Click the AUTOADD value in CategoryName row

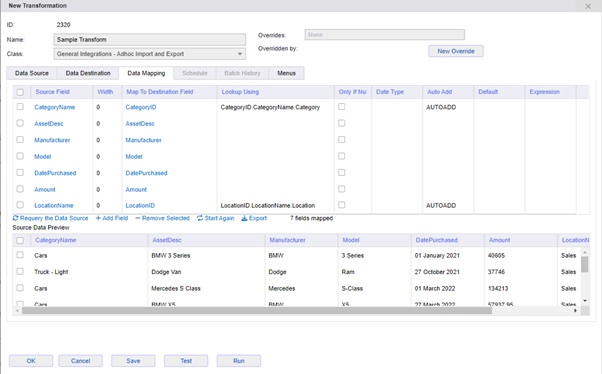click(441, 107)
